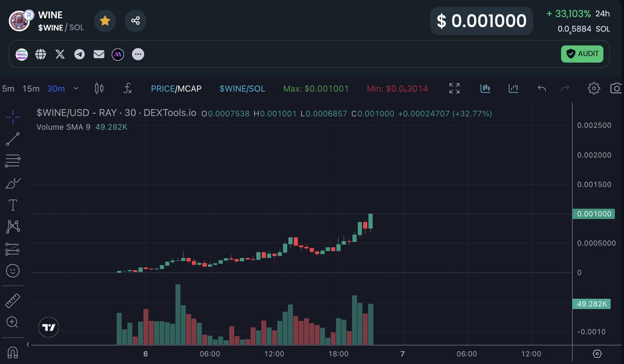Select the 15m timeframe

pos(31,88)
